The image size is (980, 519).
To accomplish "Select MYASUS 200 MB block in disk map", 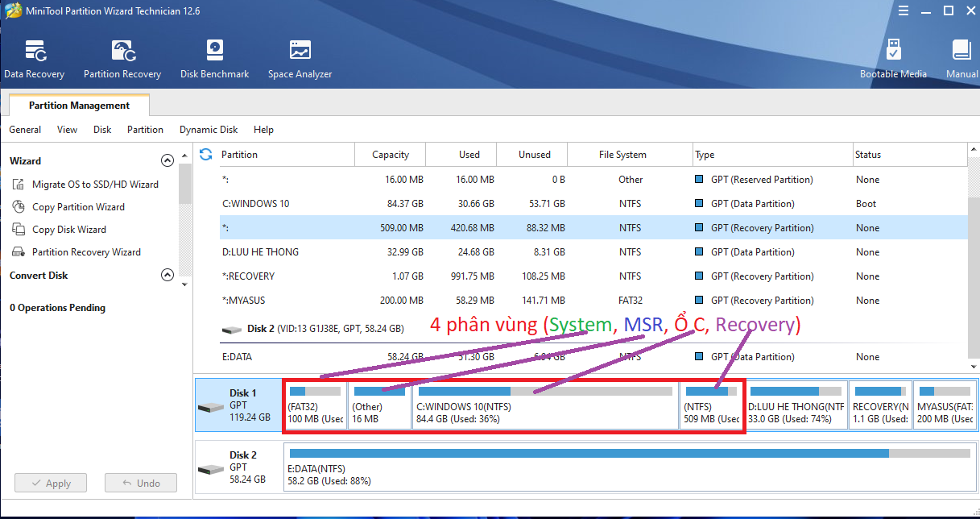I will click(945, 405).
